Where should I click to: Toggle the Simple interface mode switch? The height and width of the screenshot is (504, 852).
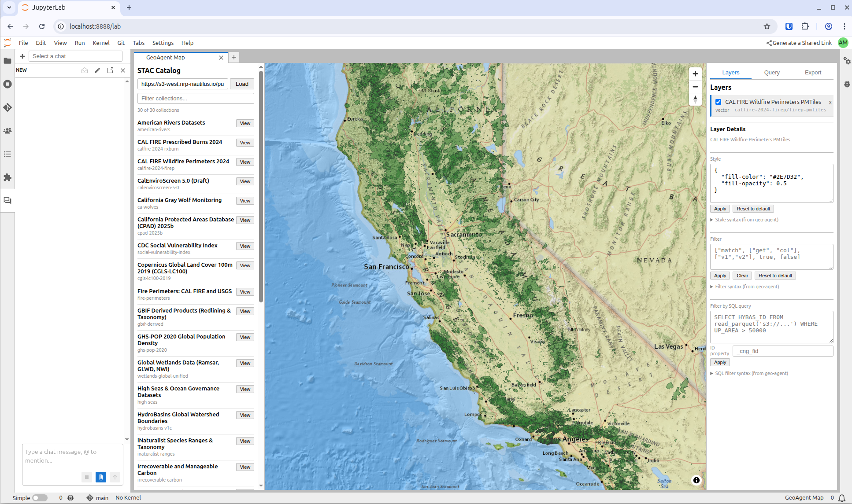40,498
